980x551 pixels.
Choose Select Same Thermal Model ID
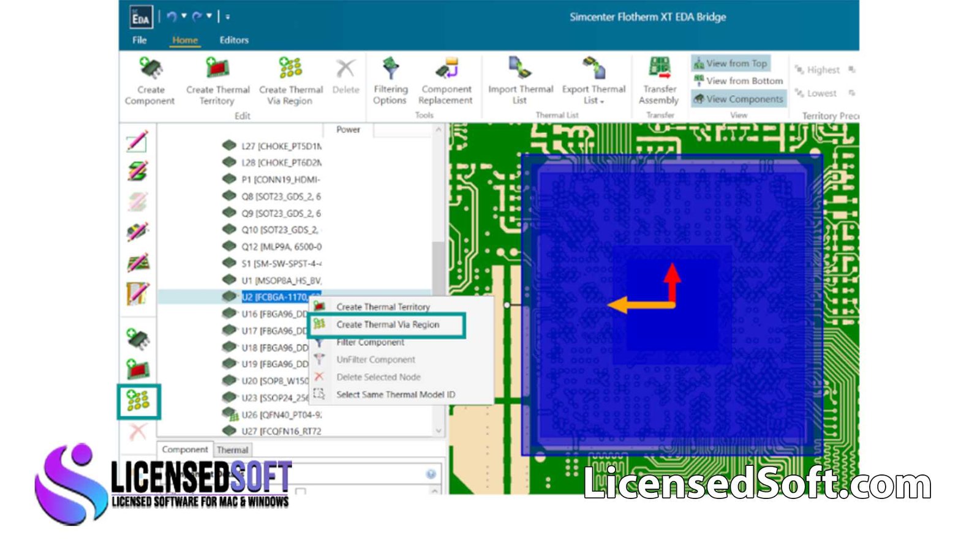(396, 394)
